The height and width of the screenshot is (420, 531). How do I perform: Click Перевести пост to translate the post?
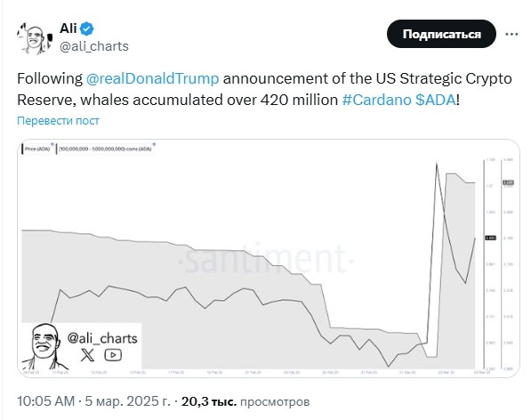click(x=58, y=121)
